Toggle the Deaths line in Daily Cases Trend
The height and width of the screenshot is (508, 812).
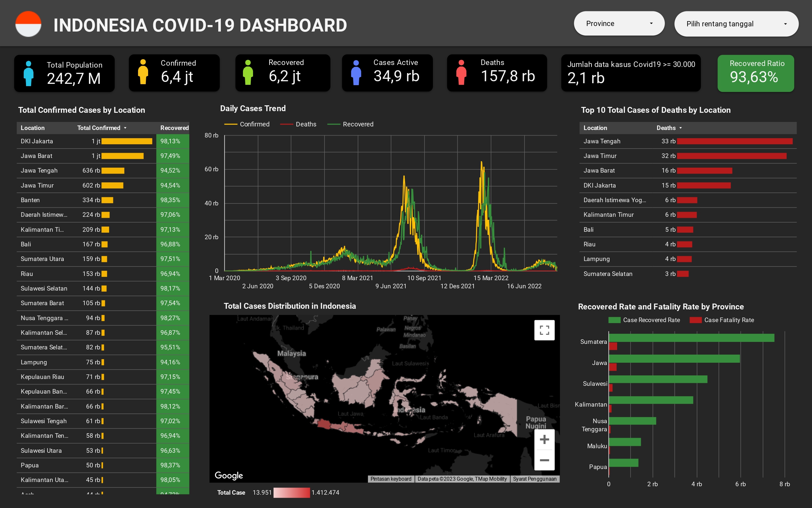(x=305, y=124)
